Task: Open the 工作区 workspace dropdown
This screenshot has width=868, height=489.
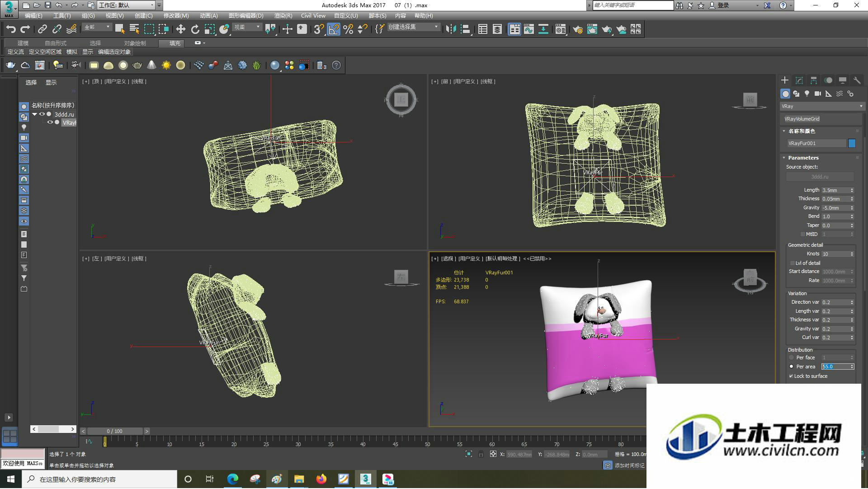Action: pos(126,5)
